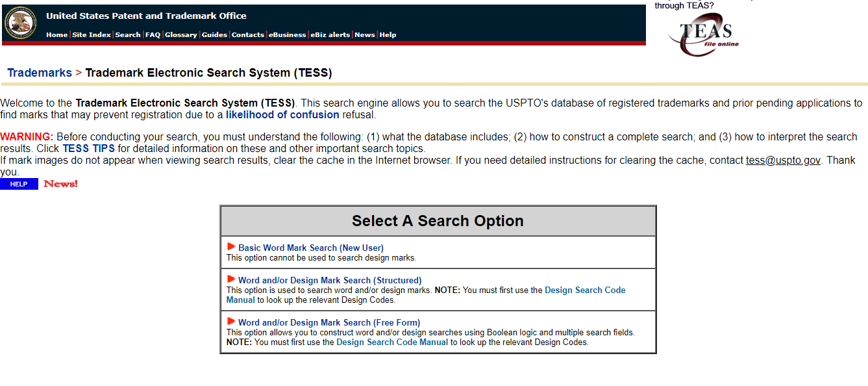Choose Basic Word Mark Search (New User)
This screenshot has height=386, width=868.
tap(310, 248)
